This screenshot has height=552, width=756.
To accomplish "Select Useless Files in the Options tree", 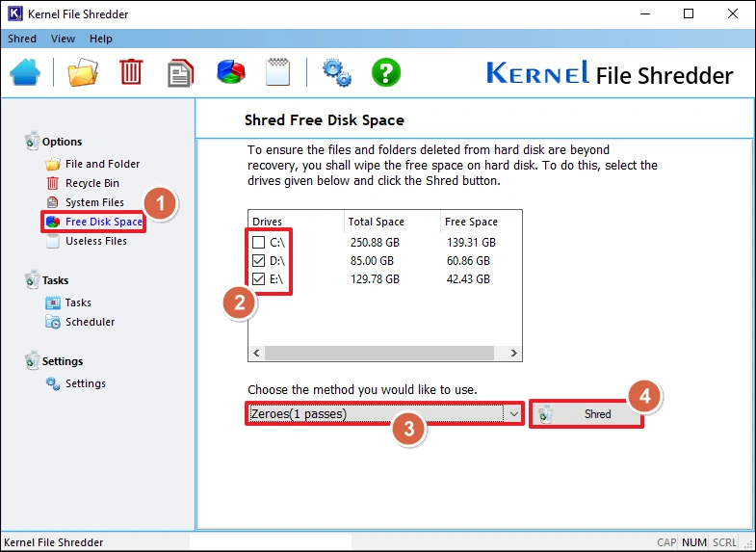I will 95,241.
